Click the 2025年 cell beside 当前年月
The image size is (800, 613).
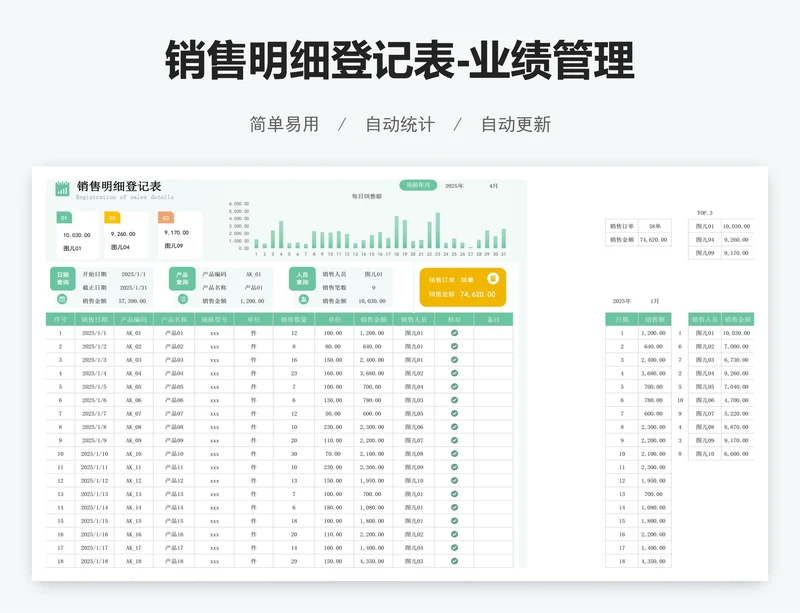click(454, 186)
